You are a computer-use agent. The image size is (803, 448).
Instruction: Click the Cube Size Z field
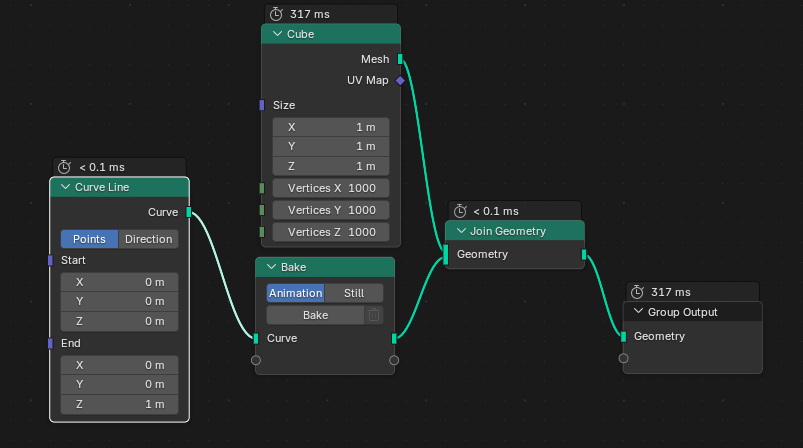pos(331,166)
